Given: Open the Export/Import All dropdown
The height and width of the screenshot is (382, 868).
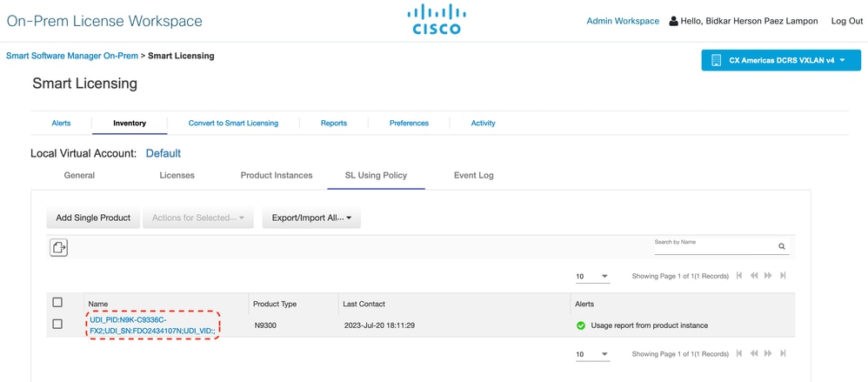Looking at the screenshot, I should pos(311,218).
